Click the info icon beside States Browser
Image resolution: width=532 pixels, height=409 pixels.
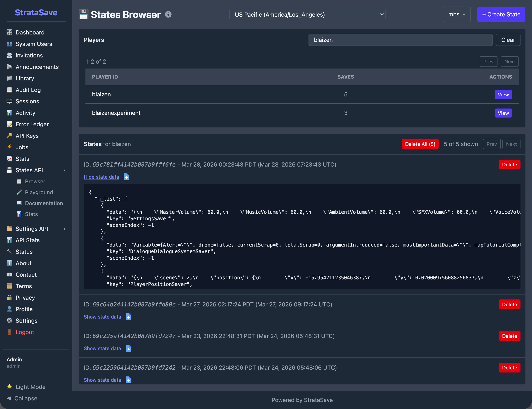tap(168, 14)
